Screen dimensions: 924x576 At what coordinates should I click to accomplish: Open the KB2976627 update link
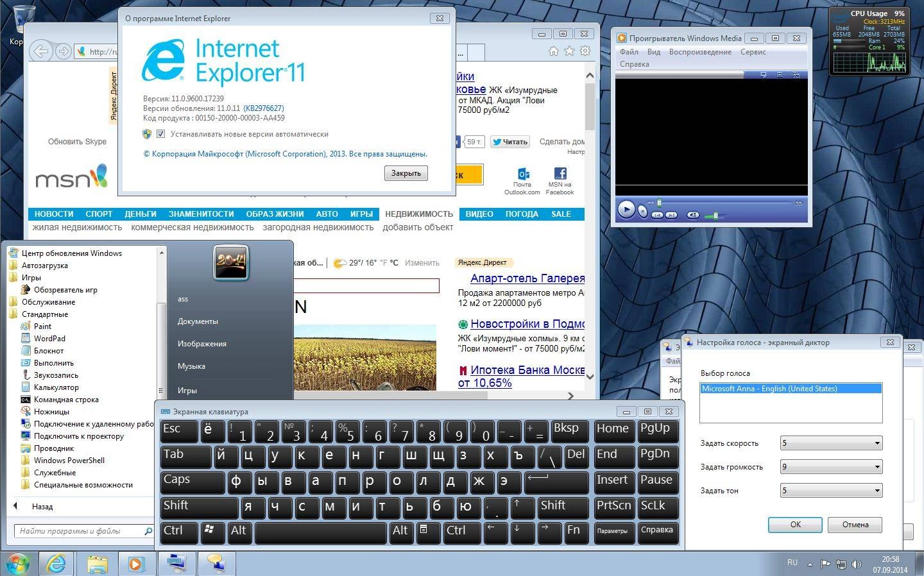tap(264, 108)
